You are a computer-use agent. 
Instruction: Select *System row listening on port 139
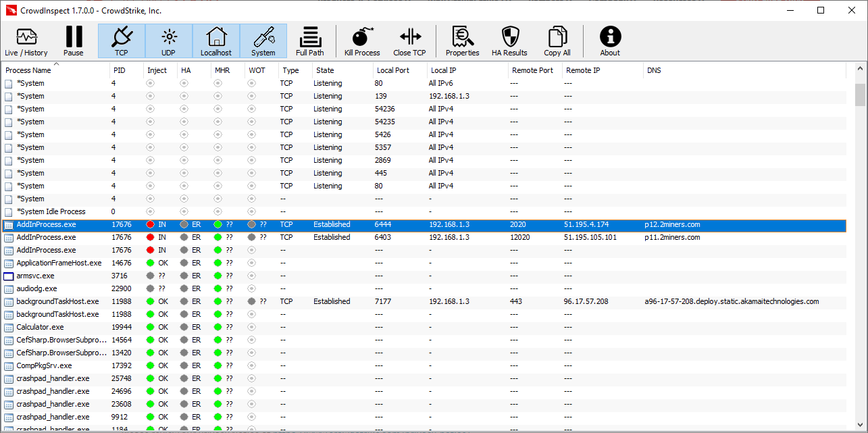[424, 96]
